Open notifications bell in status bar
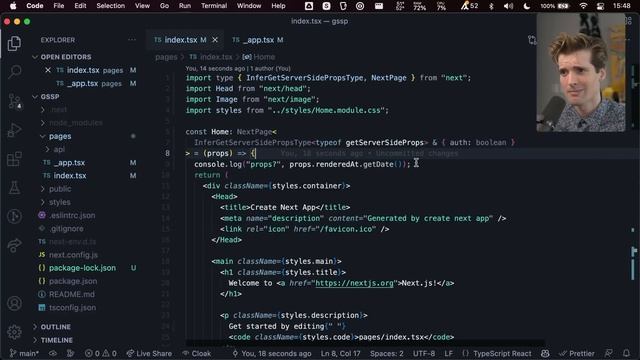This screenshot has width=640, height=360. pyautogui.click(x=626, y=353)
